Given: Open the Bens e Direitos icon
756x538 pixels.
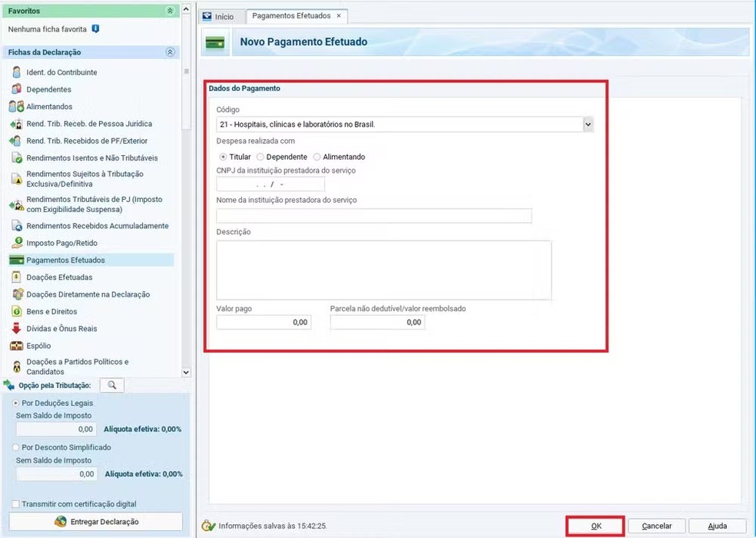Looking at the screenshot, I should pos(16,311).
